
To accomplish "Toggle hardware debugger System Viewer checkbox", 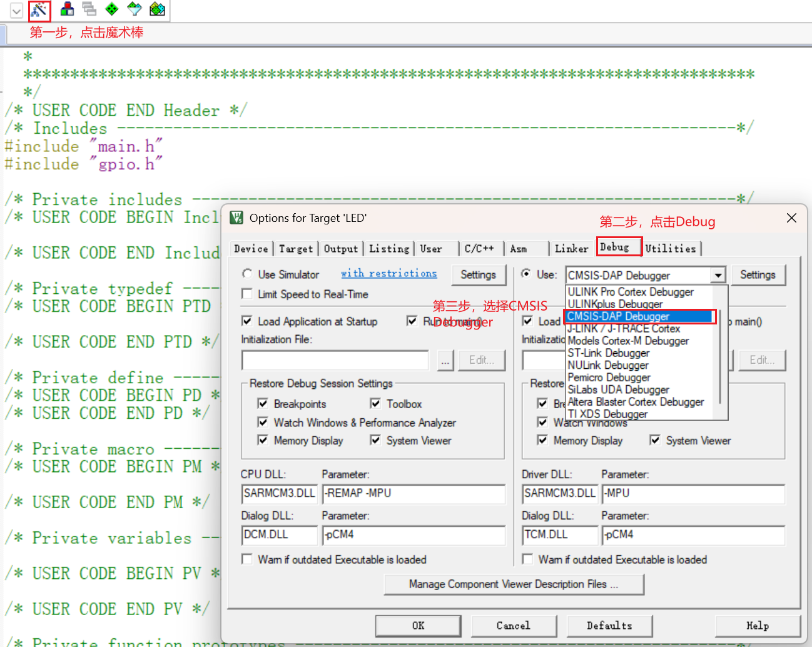I will [x=655, y=440].
